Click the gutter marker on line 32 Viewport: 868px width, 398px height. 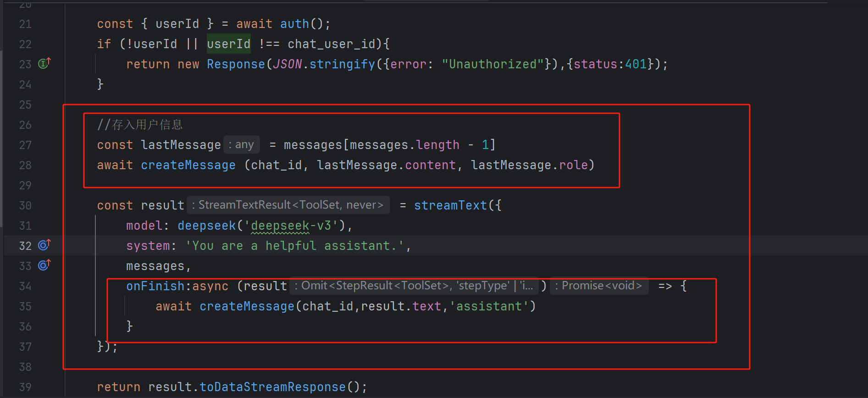44,245
